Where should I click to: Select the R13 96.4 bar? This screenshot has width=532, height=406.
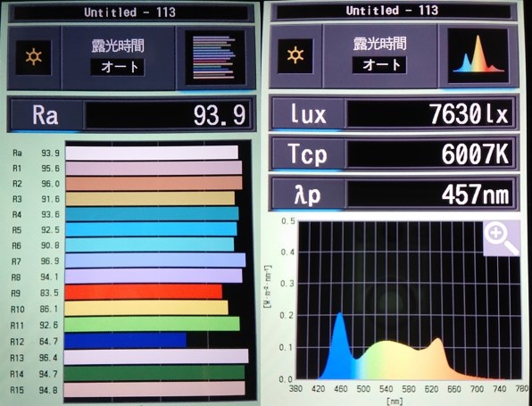[156, 357]
